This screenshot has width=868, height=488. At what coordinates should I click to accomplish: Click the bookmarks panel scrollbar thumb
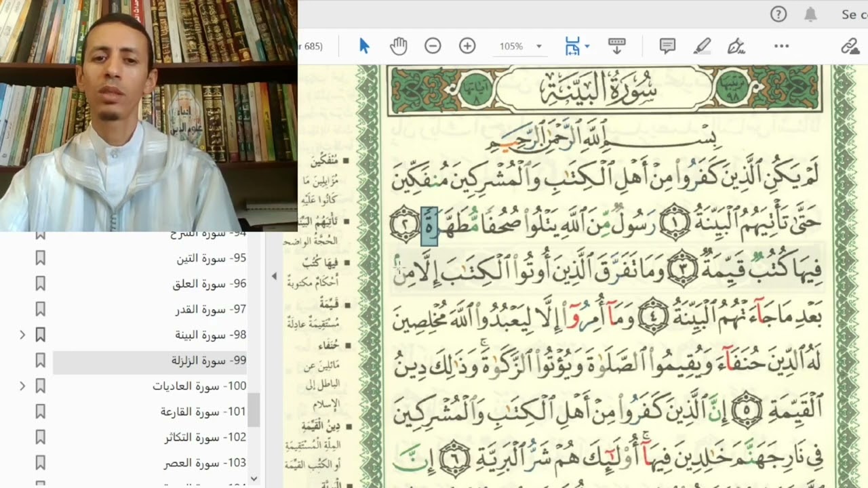tap(254, 409)
